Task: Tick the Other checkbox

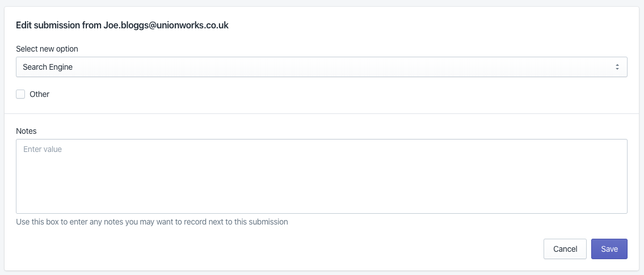Action: tap(20, 94)
